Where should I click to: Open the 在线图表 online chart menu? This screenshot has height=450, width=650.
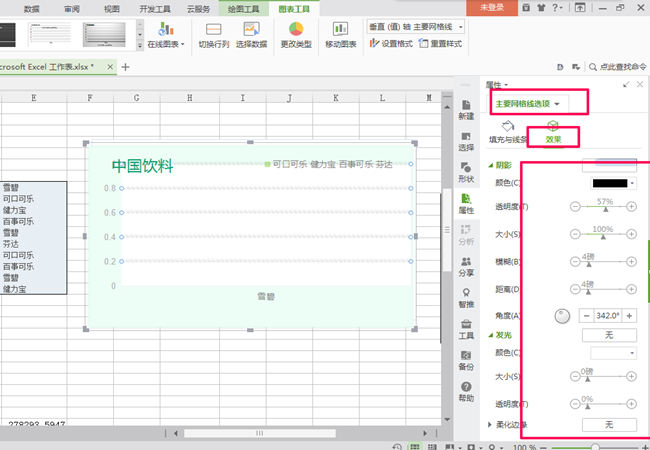(x=166, y=36)
